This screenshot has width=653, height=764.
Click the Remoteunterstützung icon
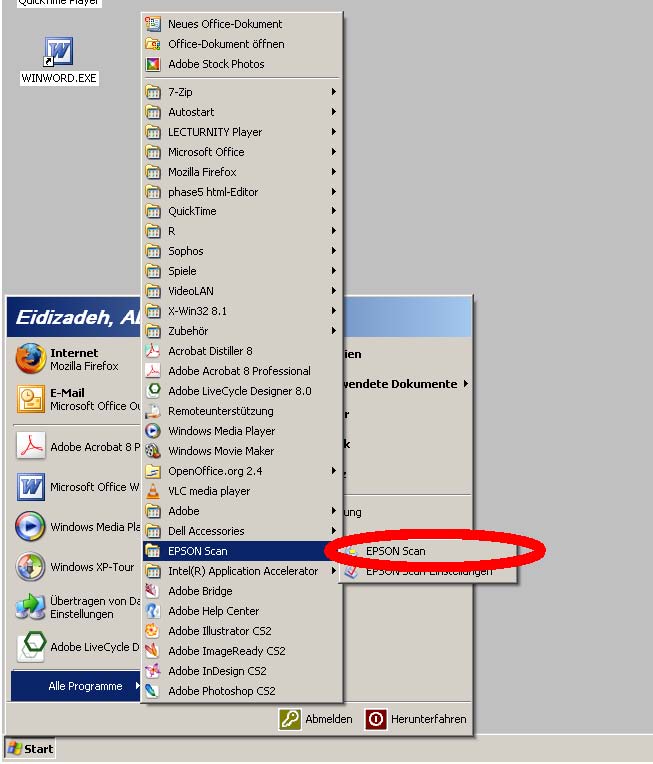click(153, 411)
